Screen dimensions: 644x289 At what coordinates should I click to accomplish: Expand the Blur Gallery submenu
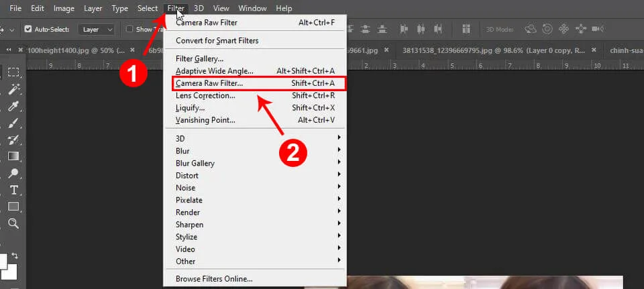coord(255,163)
